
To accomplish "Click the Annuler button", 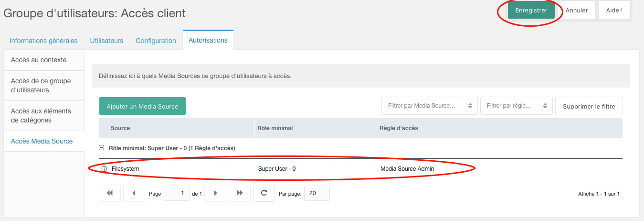I will click(577, 10).
